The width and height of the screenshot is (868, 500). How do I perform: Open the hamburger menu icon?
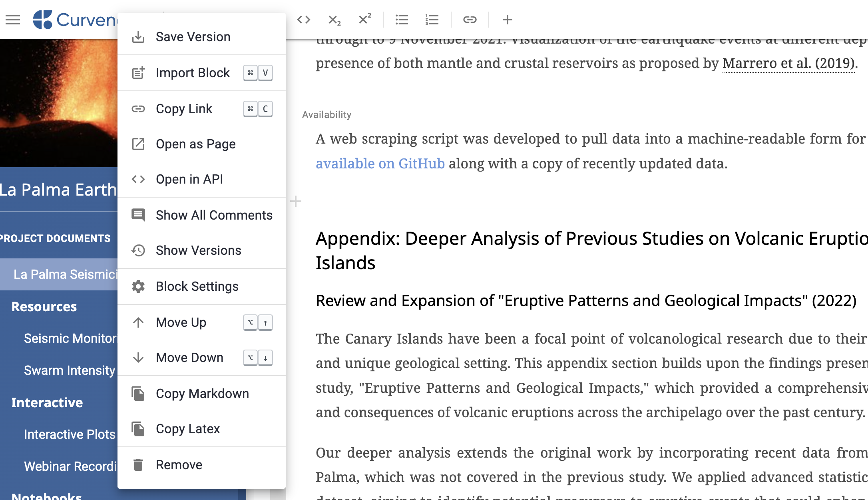click(13, 20)
